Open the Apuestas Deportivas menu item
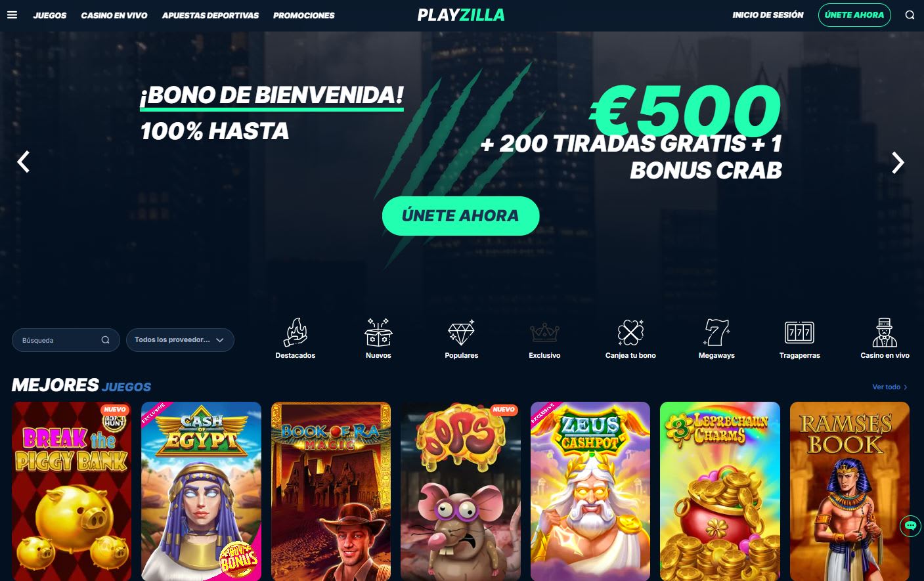 [x=210, y=15]
